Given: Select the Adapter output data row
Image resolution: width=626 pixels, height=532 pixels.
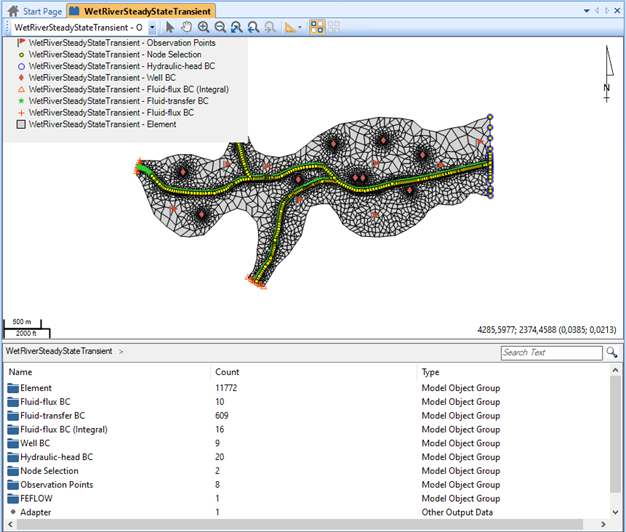Looking at the screenshot, I should pos(307,512).
